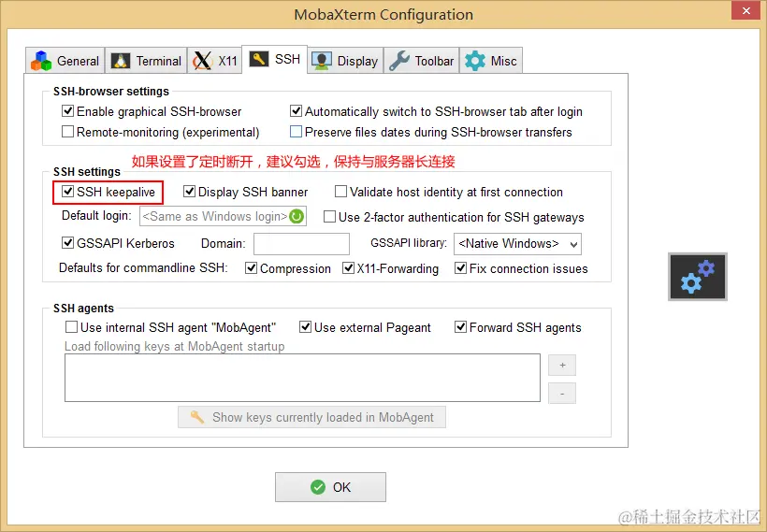Toggle GSSAPI Kerberos checkbox
The width and height of the screenshot is (767, 532).
(x=68, y=242)
